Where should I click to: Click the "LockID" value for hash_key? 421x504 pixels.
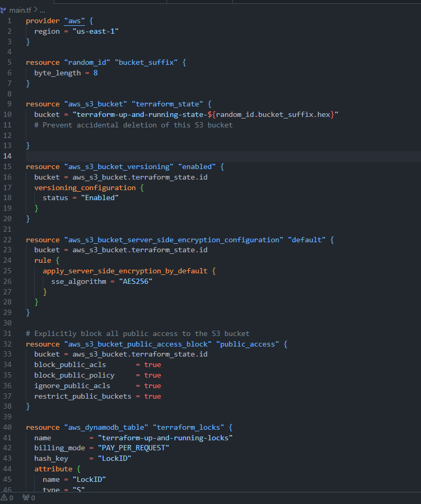114,459
